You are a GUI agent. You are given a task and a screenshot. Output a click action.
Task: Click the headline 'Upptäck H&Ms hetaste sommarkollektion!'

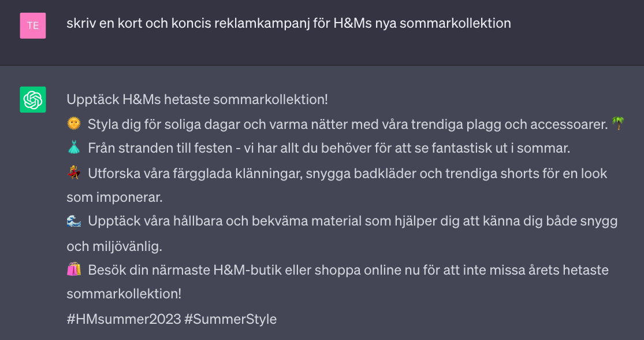click(x=197, y=99)
